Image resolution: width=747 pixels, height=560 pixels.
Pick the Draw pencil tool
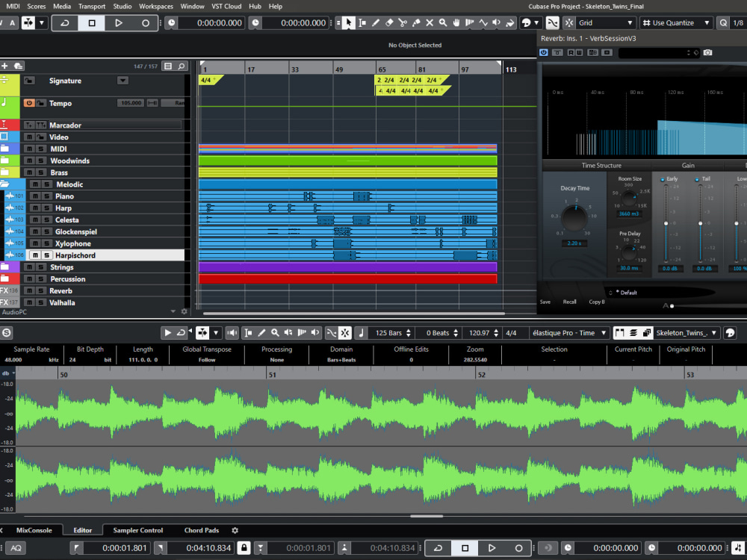pos(376,23)
